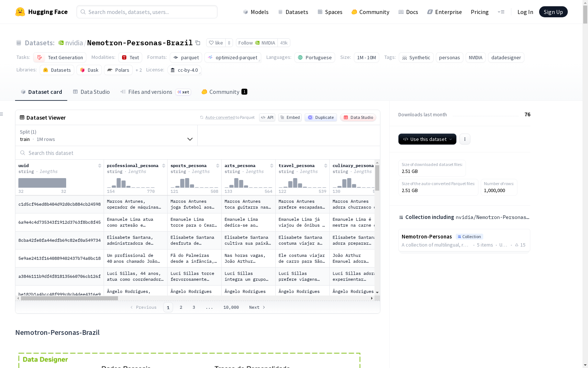This screenshot has height=368, width=588.
Task: Open Data Studio from the viewer header
Action: click(x=358, y=117)
